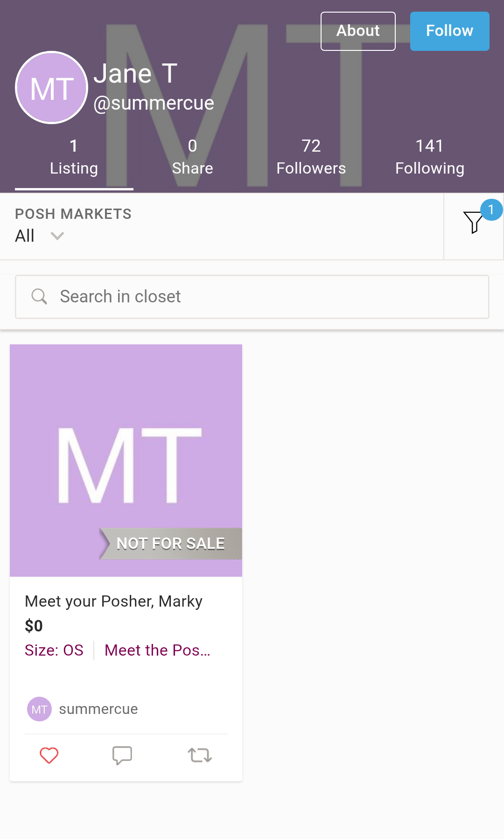View the 72 Followers list
Screen dimensions: 504x839
coord(311,157)
